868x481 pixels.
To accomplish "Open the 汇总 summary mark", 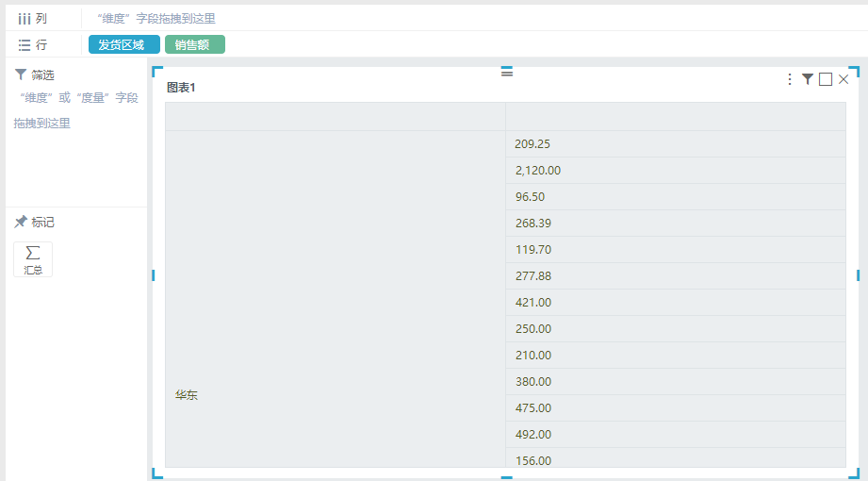I will (x=33, y=258).
